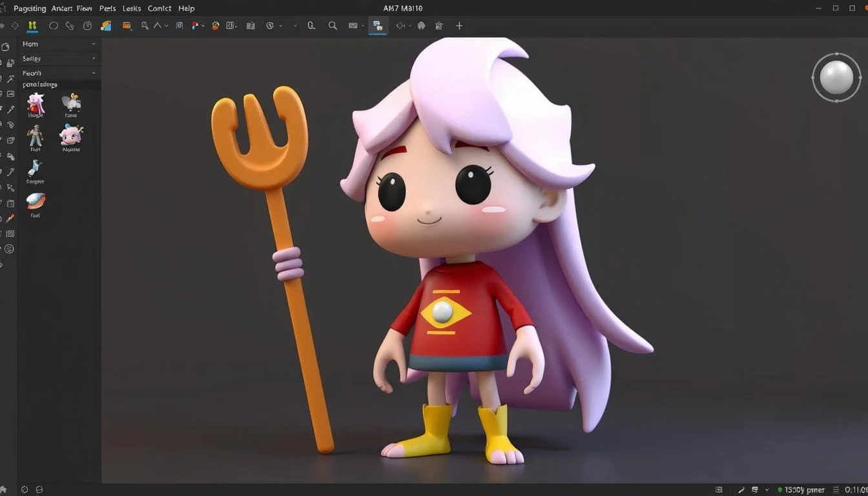Open the dropdown beside the flag icon

point(203,26)
